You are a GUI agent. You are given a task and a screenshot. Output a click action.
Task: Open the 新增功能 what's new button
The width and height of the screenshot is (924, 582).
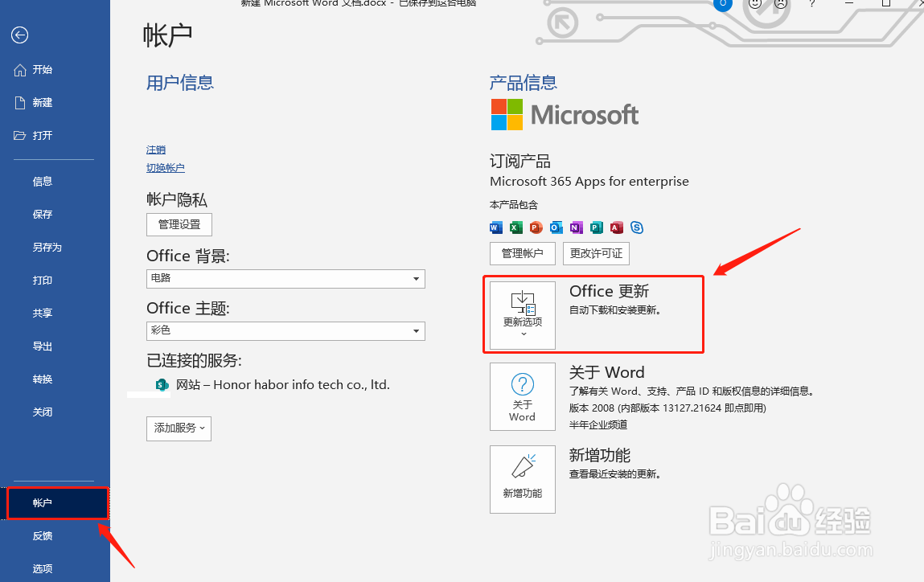(x=523, y=479)
